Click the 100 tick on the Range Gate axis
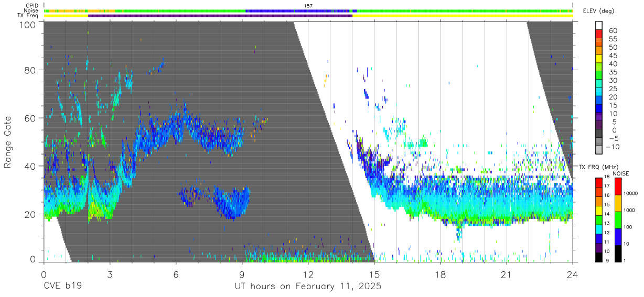The height and width of the screenshot is (297, 644). click(28, 25)
